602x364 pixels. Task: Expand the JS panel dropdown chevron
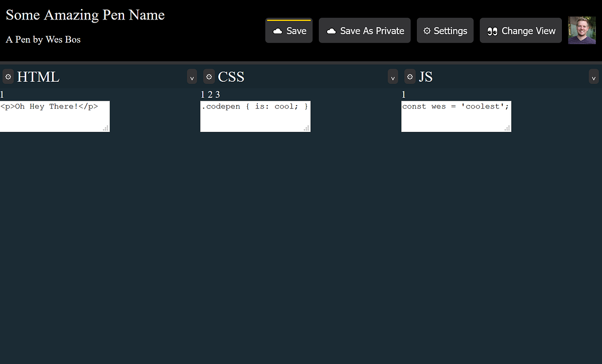click(x=593, y=77)
